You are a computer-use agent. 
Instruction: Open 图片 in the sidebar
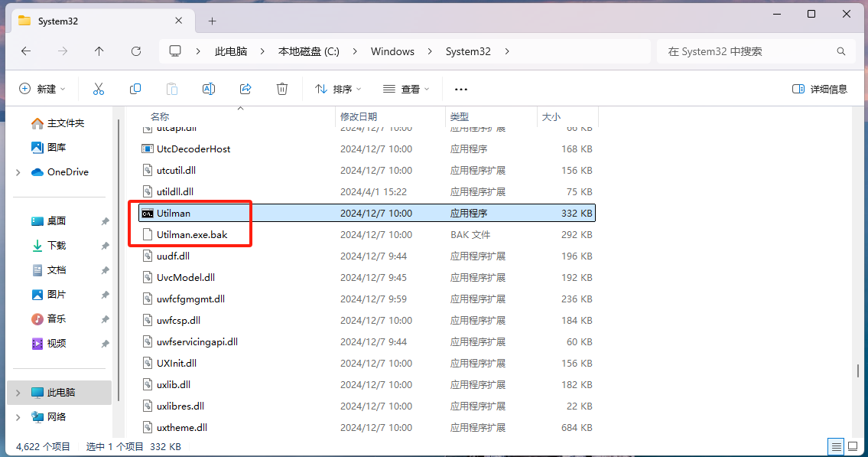49,294
